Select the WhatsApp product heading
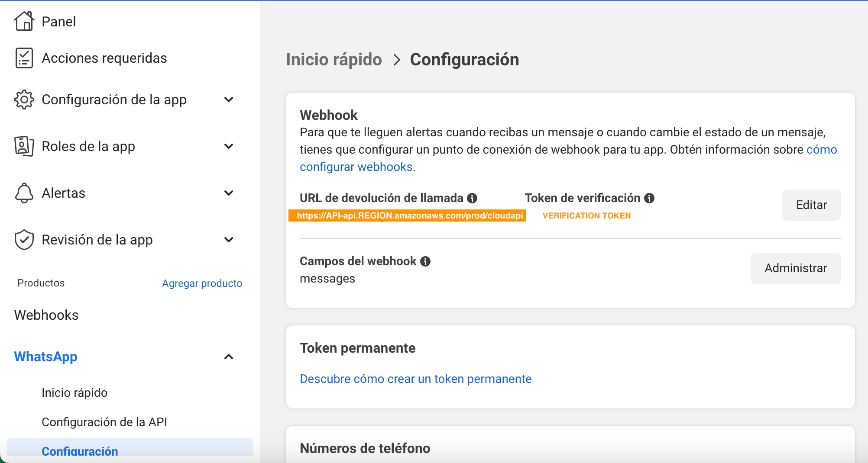The height and width of the screenshot is (463, 868). tap(45, 357)
